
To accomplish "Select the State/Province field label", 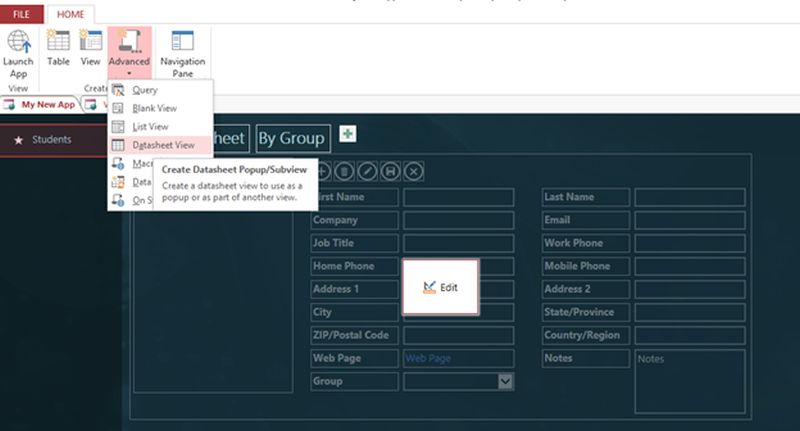I will [586, 312].
